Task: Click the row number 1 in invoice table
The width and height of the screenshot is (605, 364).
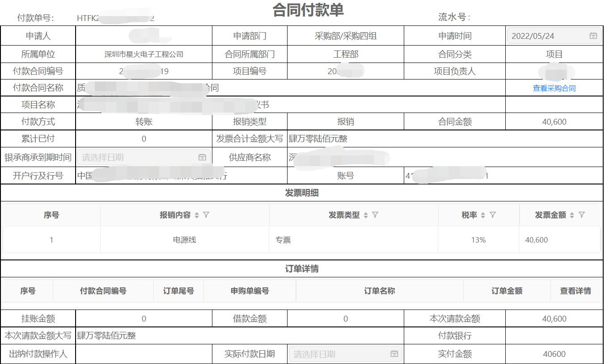Action: coord(51,240)
